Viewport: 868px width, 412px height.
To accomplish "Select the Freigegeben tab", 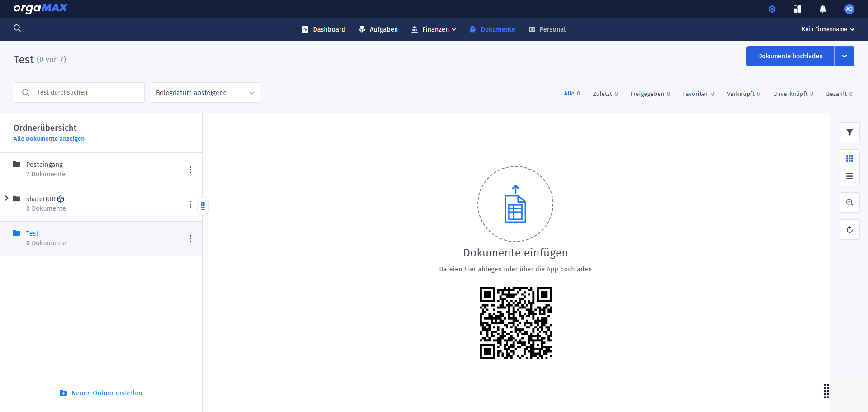I will click(650, 94).
